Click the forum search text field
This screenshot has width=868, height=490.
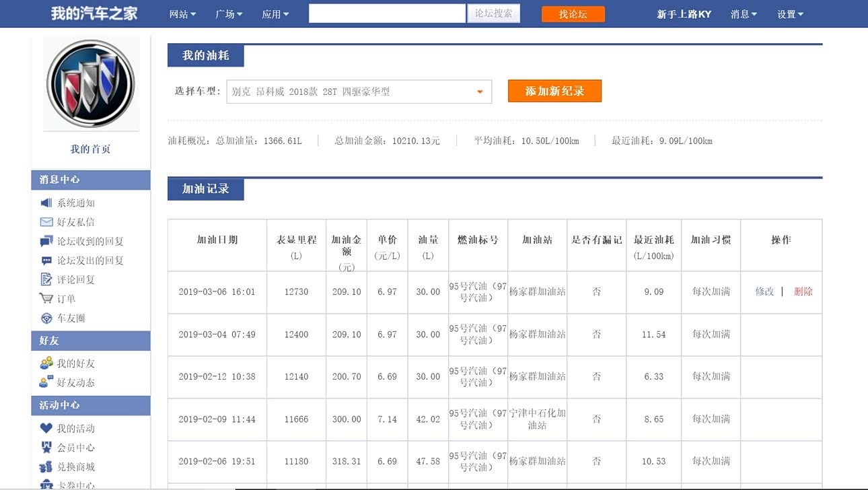click(x=387, y=13)
